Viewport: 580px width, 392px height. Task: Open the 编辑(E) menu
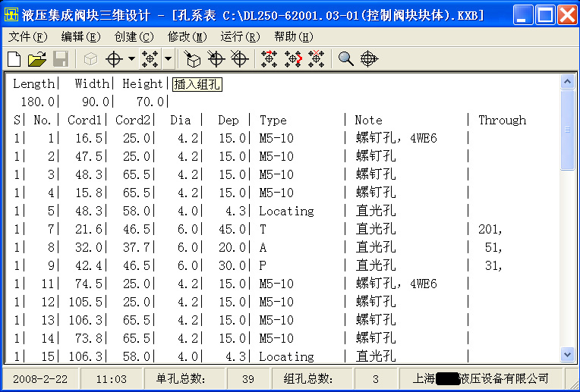(81, 36)
